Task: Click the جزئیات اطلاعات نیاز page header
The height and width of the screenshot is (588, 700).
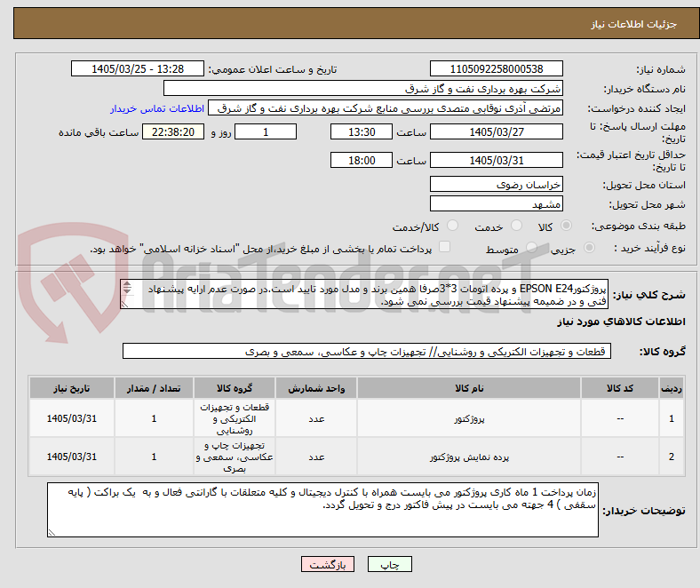Action: point(633,24)
